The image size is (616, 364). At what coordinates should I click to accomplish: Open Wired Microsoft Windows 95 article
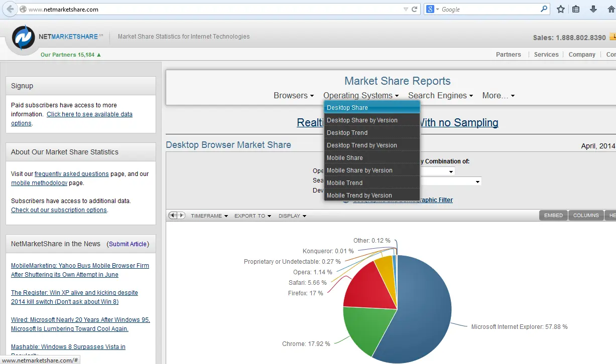tap(80, 324)
